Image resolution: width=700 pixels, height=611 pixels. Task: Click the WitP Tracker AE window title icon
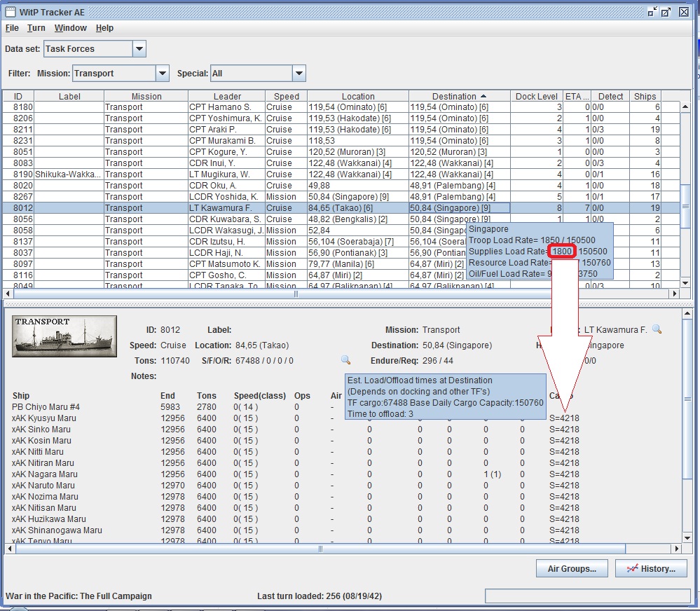(11, 12)
